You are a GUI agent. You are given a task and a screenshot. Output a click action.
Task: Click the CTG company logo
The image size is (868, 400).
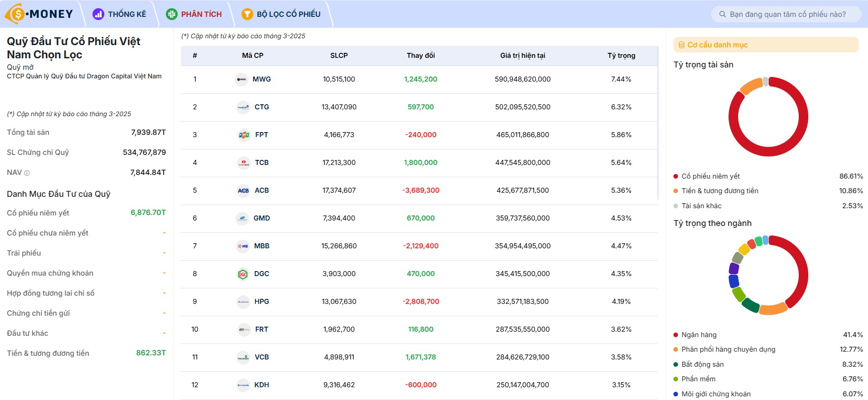click(243, 107)
